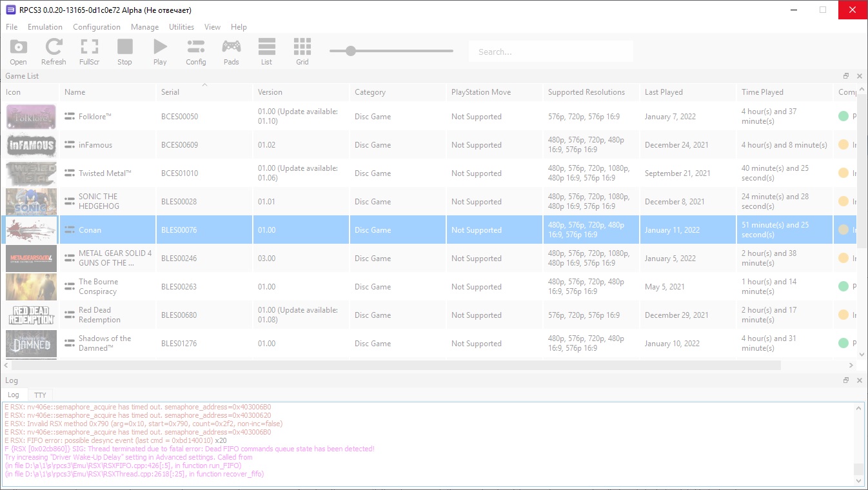
Task: Click the log panel vertical scrollbar
Action: tap(858, 469)
